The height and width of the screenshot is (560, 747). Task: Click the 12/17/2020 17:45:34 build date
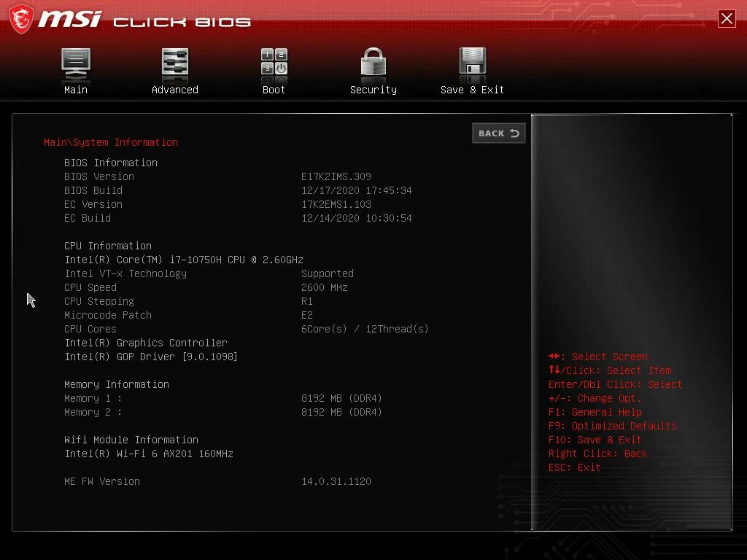tap(356, 190)
